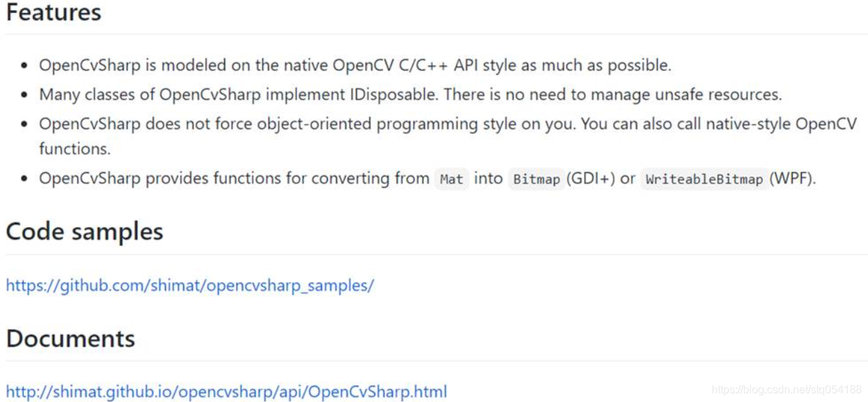Click the divider line beneath Documents heading

(x=436, y=361)
